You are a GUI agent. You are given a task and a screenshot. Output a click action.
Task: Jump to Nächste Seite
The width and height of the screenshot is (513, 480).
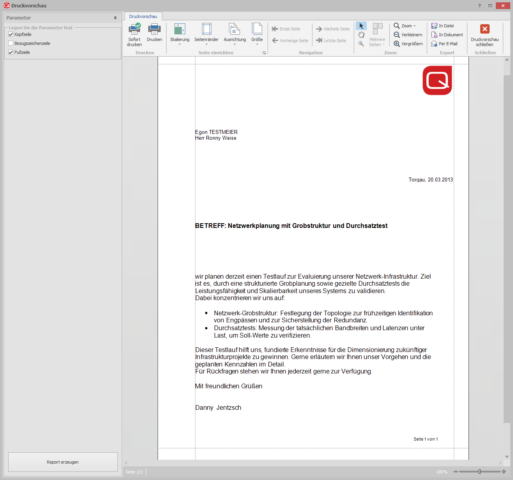coord(333,29)
